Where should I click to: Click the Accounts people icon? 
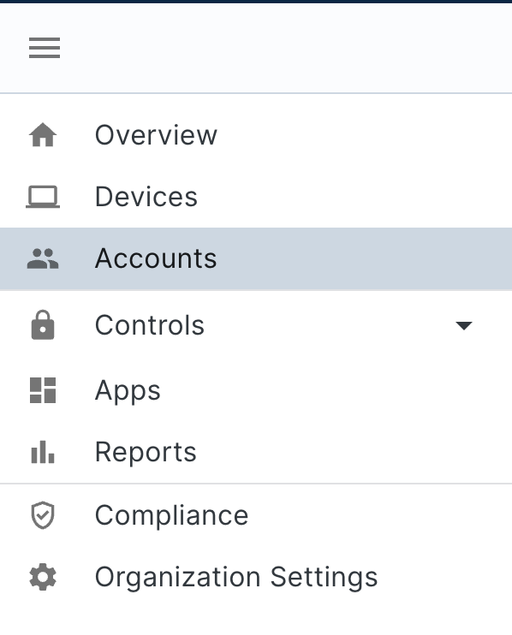43,259
